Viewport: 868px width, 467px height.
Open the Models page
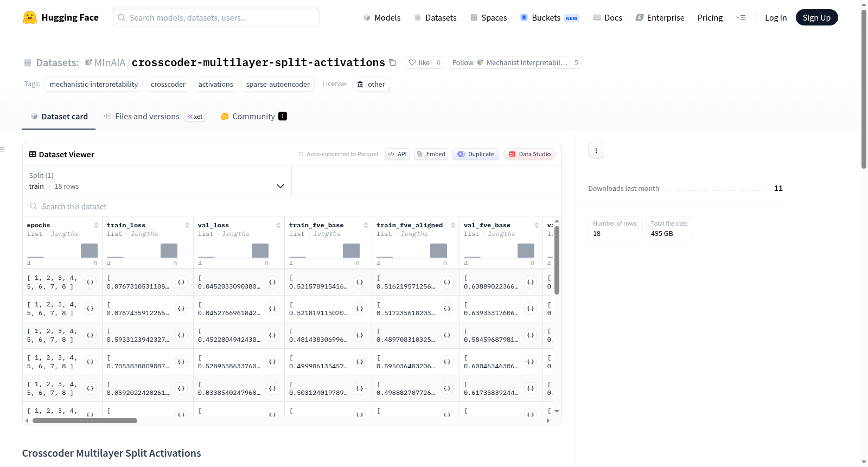pyautogui.click(x=382, y=17)
